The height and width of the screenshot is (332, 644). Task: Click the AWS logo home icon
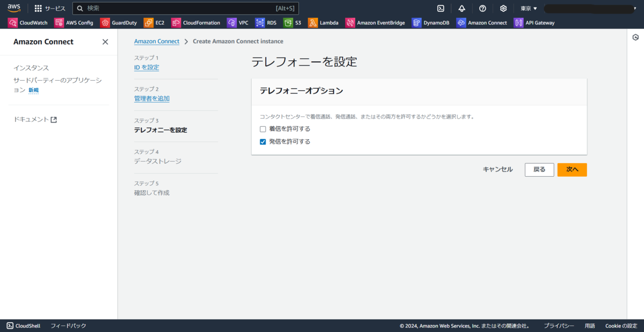pyautogui.click(x=14, y=8)
